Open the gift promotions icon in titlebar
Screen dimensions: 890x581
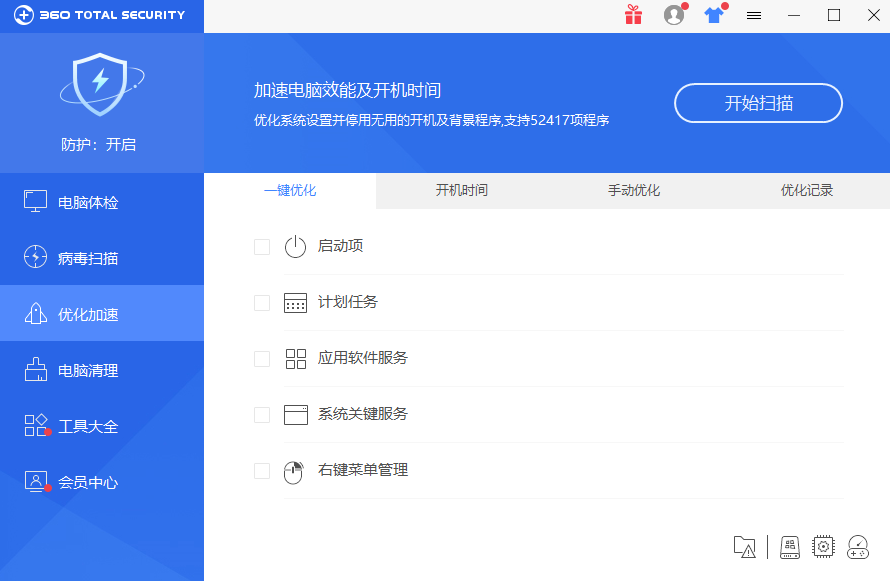pyautogui.click(x=633, y=15)
